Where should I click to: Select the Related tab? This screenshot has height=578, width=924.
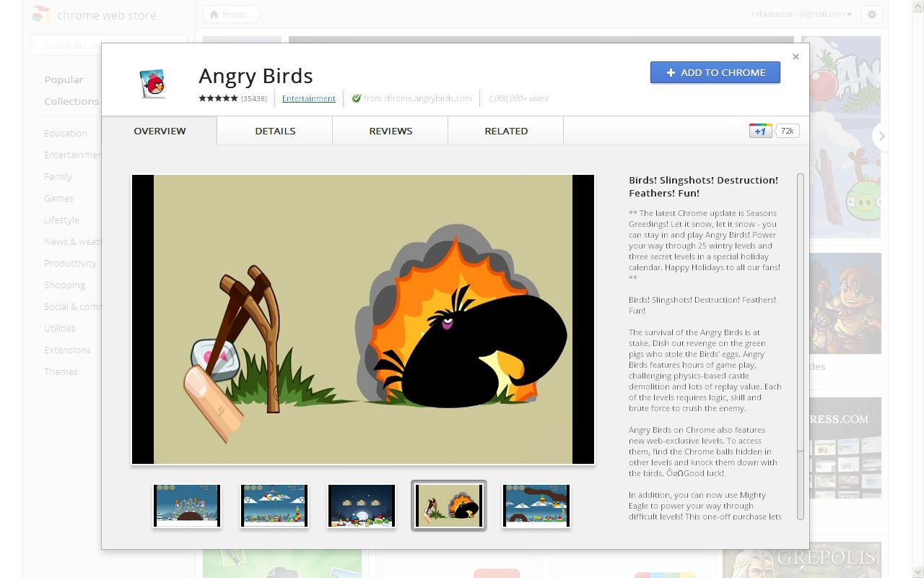click(x=506, y=131)
